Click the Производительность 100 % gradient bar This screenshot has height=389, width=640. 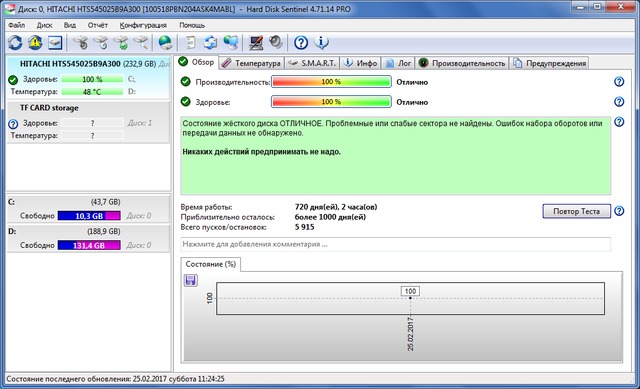[331, 82]
